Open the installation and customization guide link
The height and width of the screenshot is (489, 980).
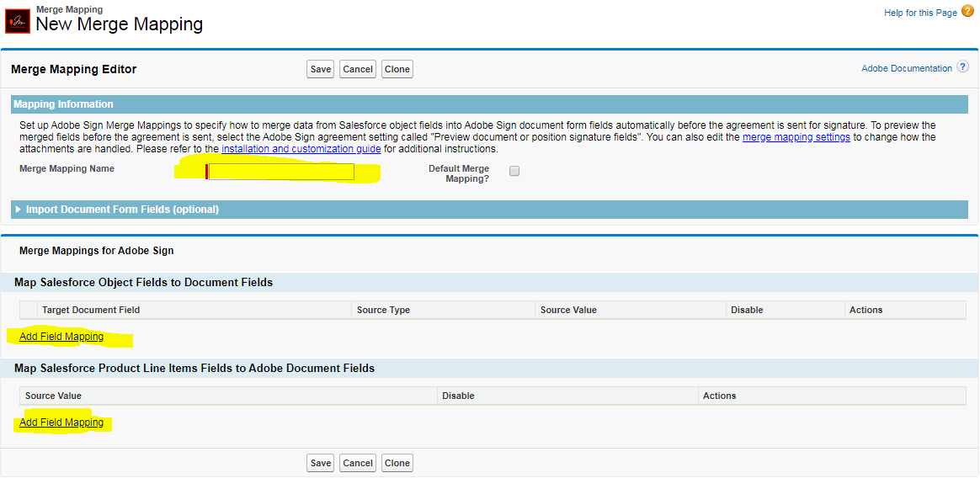[x=301, y=149]
